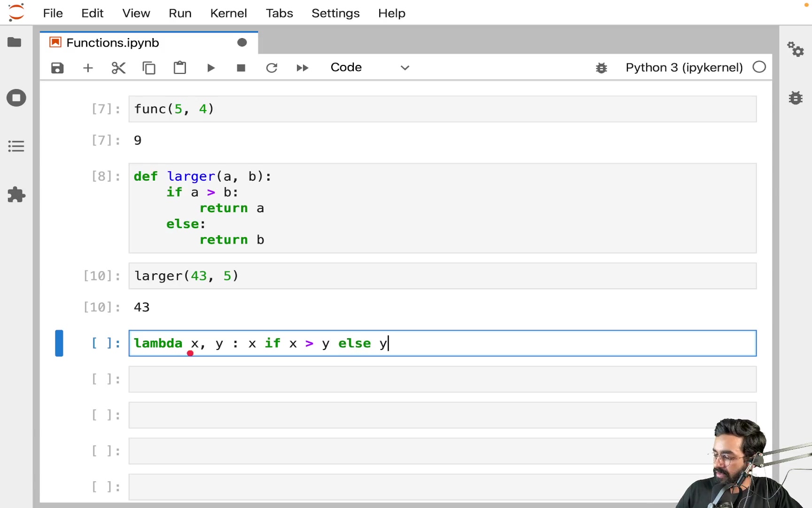This screenshot has width=812, height=508.
Task: Select the second empty cell below lambda
Action: tap(442, 415)
